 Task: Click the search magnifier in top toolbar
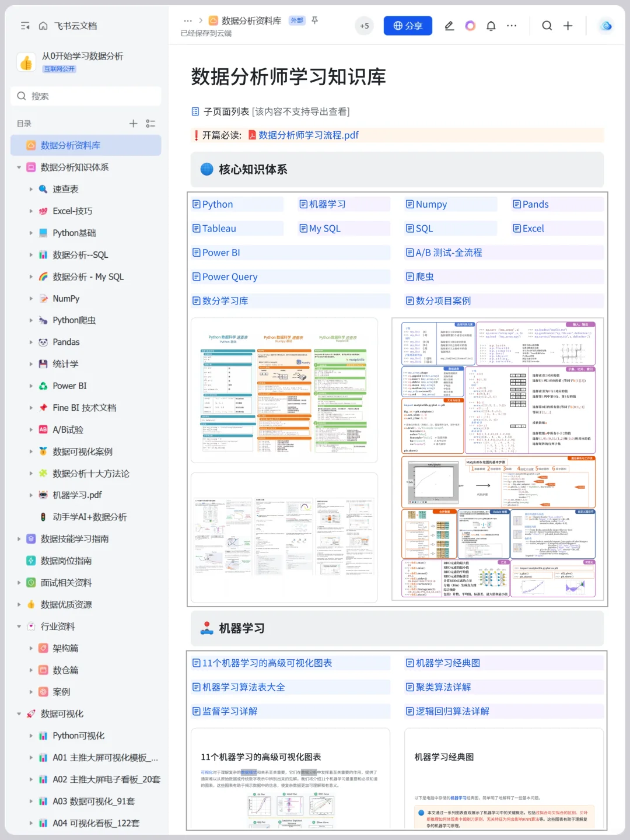pos(547,26)
